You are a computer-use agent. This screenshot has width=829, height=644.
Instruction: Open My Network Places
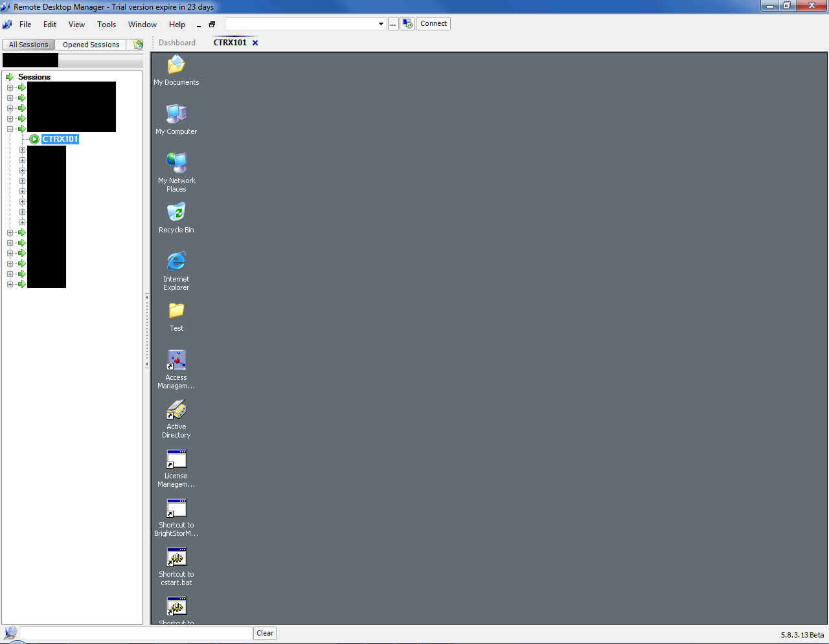(176, 164)
